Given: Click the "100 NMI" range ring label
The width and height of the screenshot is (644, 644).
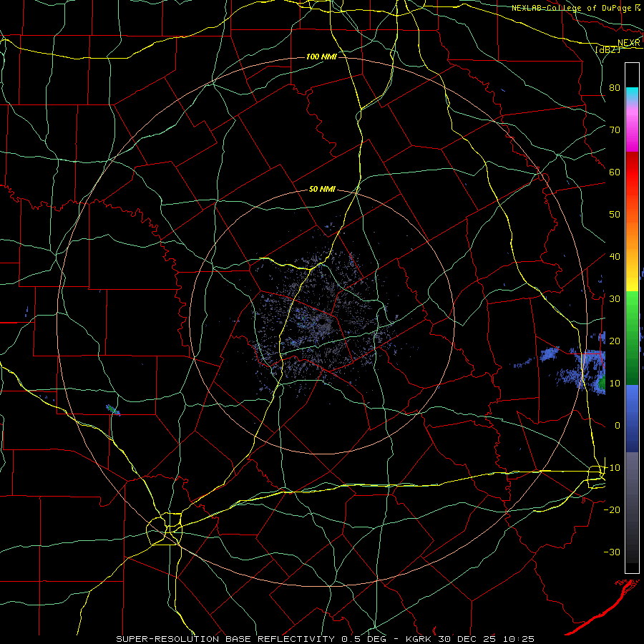Looking at the screenshot, I should pos(321,57).
